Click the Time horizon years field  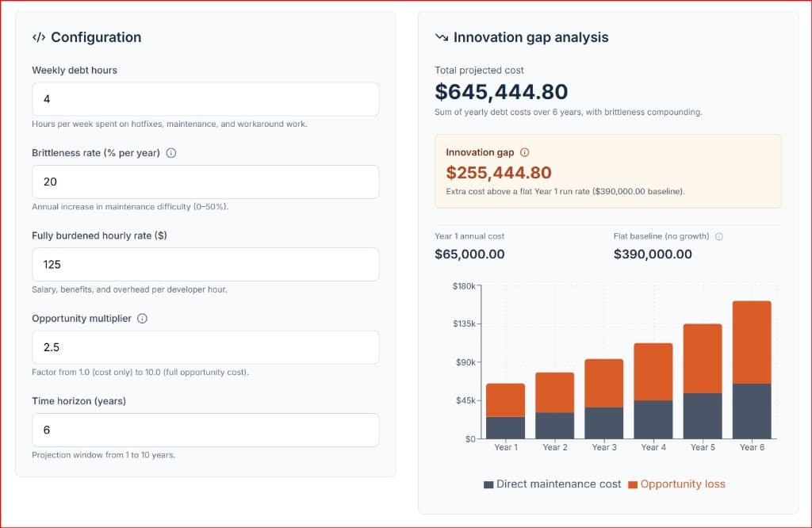coord(205,430)
